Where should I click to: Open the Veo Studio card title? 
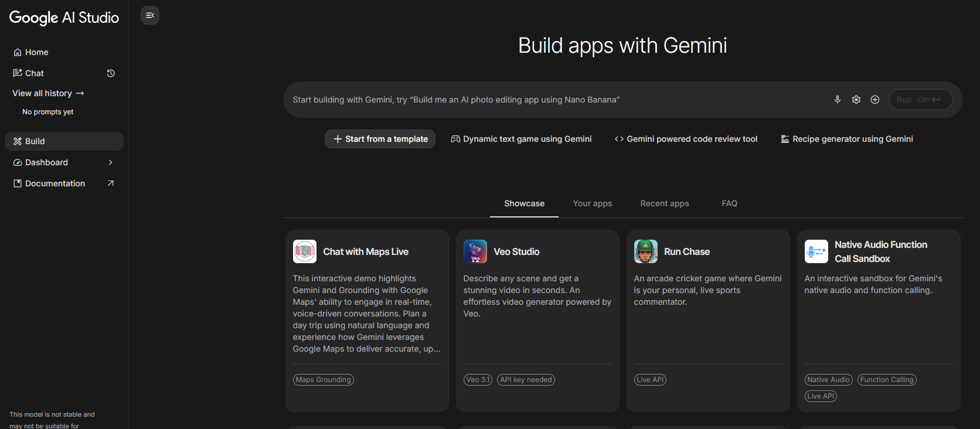click(x=516, y=251)
